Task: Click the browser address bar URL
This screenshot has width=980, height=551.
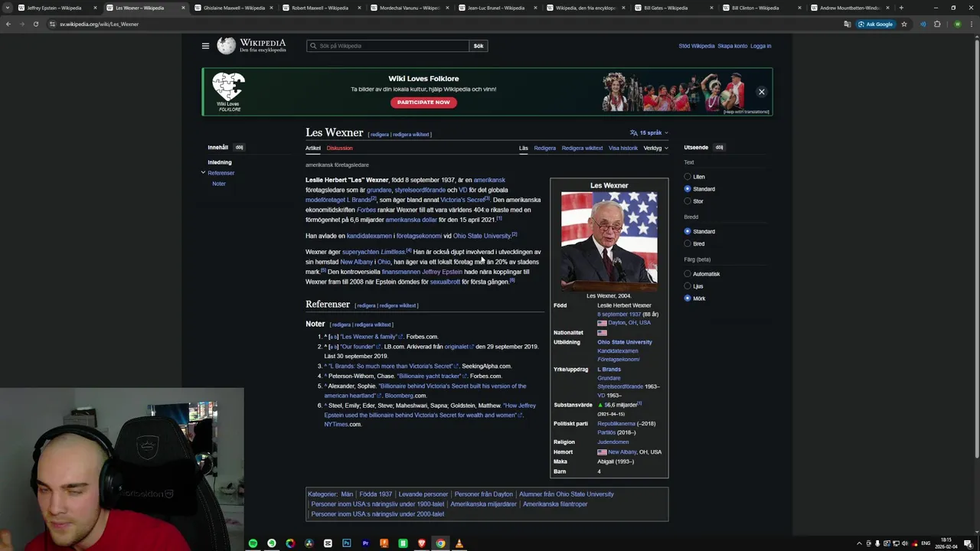Action: (99, 24)
